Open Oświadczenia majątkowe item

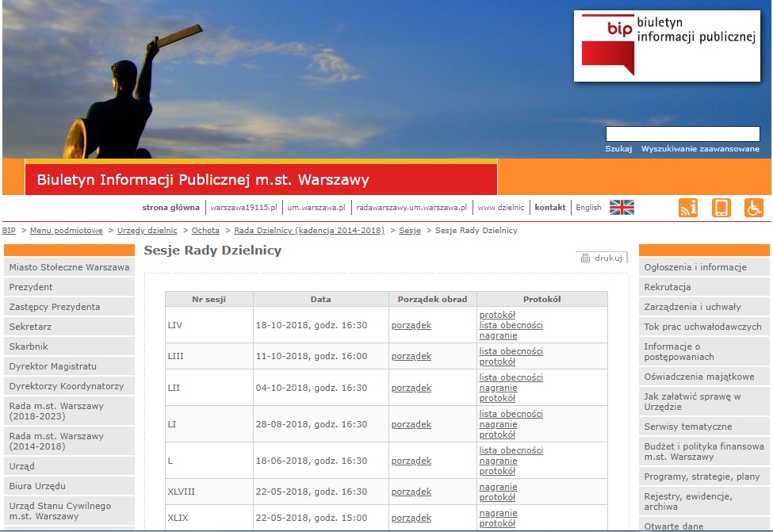704,376
